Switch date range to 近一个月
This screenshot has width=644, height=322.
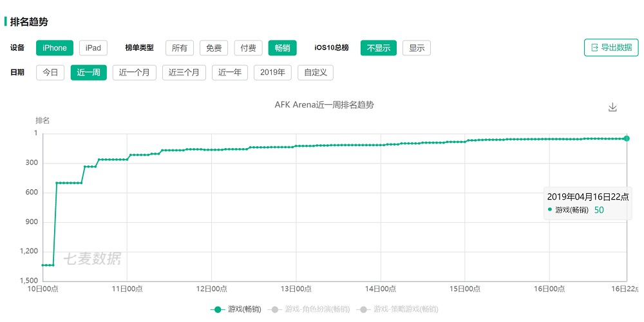pyautogui.click(x=134, y=72)
